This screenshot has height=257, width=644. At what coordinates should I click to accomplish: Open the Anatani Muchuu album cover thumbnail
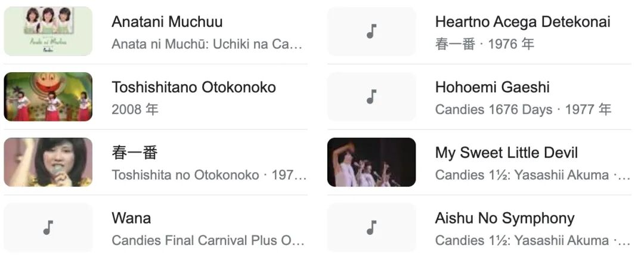48,32
